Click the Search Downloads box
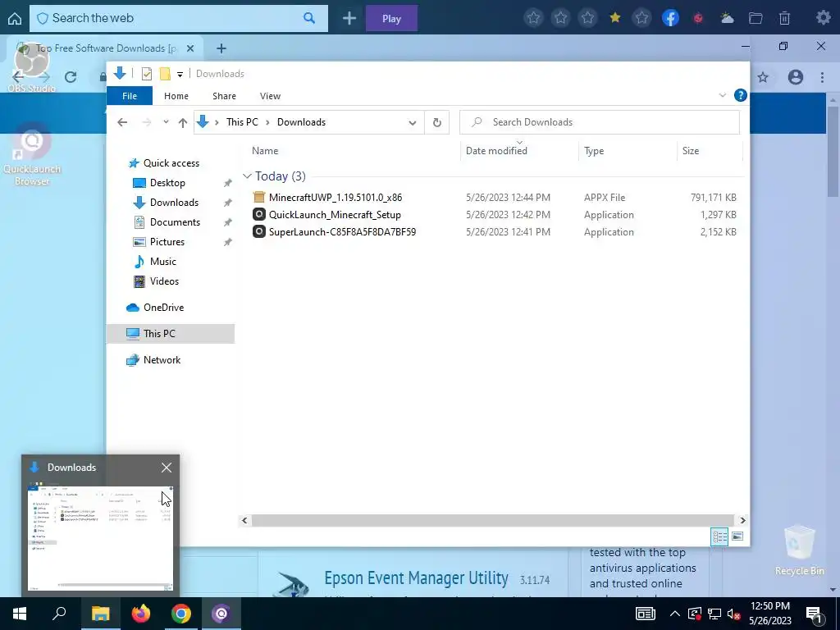840x630 pixels. pyautogui.click(x=600, y=123)
